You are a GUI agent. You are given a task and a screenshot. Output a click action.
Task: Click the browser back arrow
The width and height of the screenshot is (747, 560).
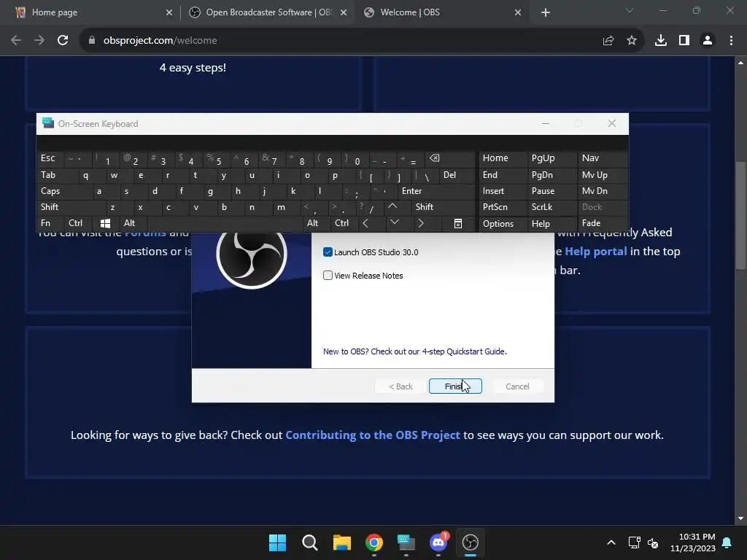[x=16, y=41]
